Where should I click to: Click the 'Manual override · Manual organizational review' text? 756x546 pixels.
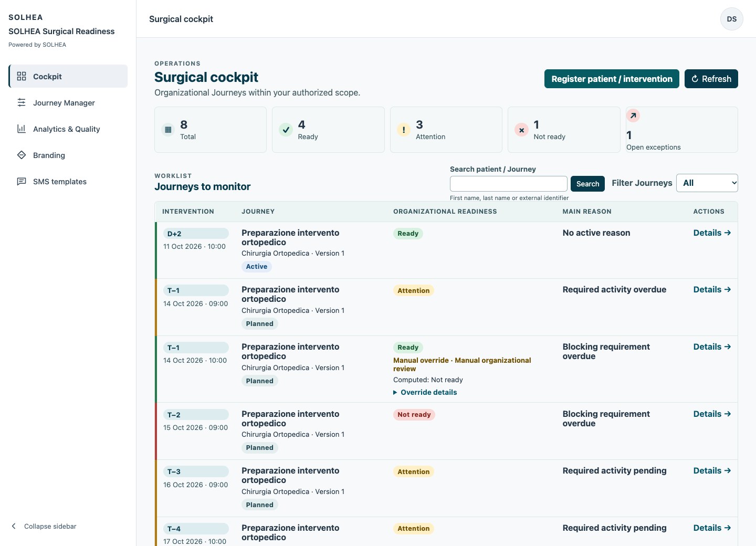coord(462,364)
